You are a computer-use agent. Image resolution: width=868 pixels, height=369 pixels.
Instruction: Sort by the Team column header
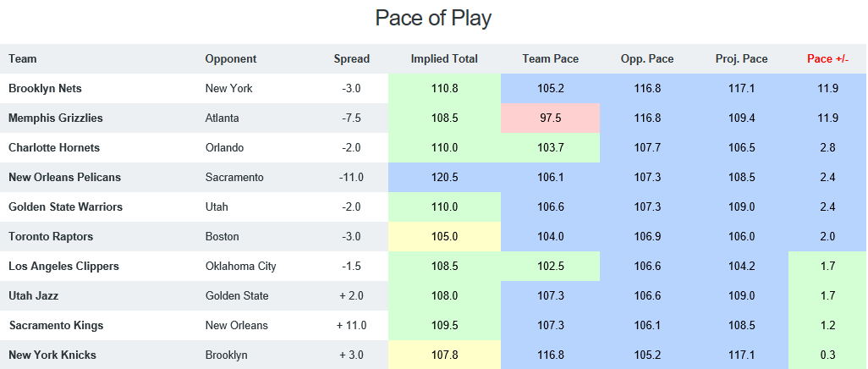23,58
